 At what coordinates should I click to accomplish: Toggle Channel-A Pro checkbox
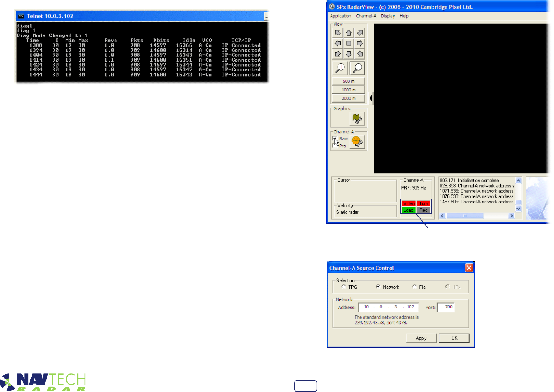(335, 146)
